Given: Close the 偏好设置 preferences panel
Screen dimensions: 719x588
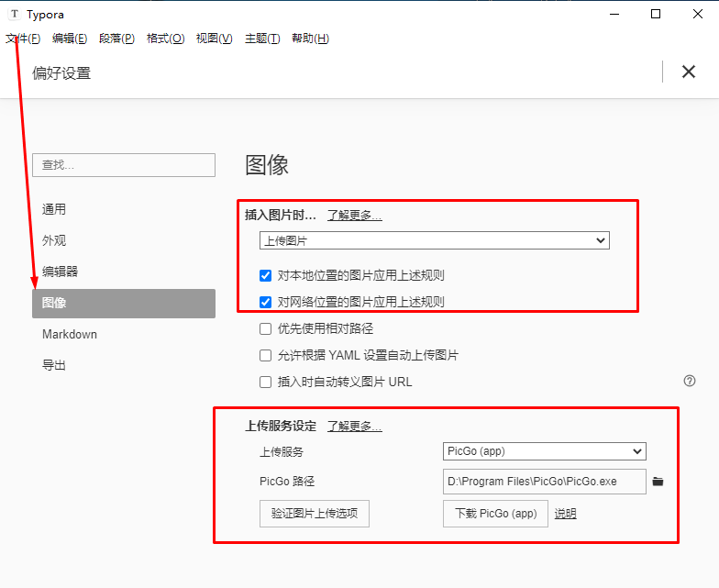Looking at the screenshot, I should [x=688, y=72].
